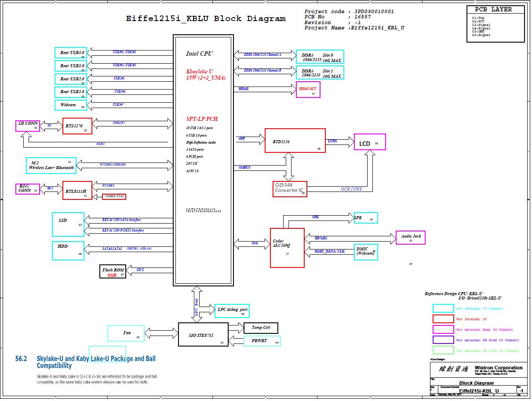Screen dimensions: 532x401
Task: Click the red Internal IC legend swatch
Action: [443, 319]
